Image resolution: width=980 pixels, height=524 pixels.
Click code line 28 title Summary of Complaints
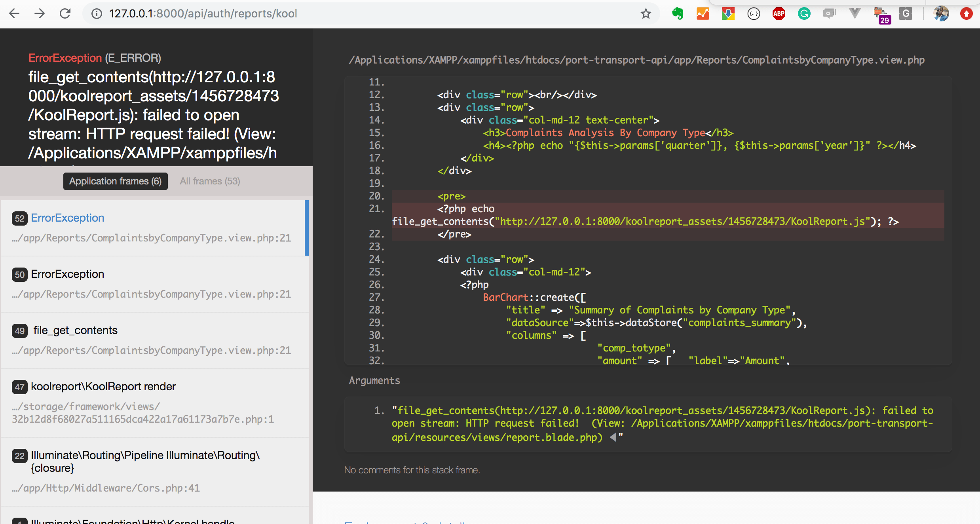click(x=651, y=310)
